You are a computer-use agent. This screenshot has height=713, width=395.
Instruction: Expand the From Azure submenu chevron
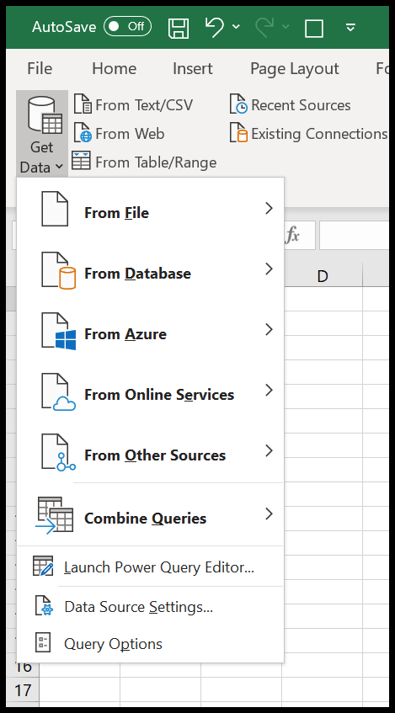269,329
